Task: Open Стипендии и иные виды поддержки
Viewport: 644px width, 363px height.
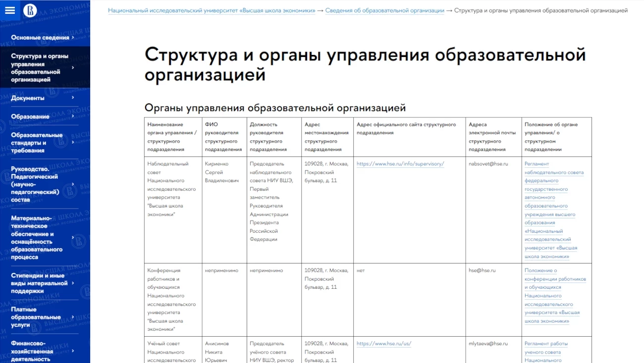Action: tap(39, 283)
